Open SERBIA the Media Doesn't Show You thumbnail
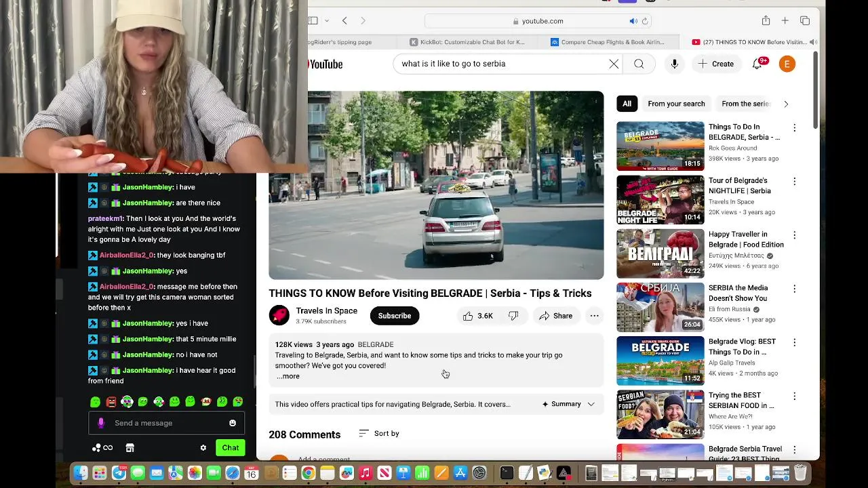Image resolution: width=868 pixels, height=488 pixels. coord(660,307)
